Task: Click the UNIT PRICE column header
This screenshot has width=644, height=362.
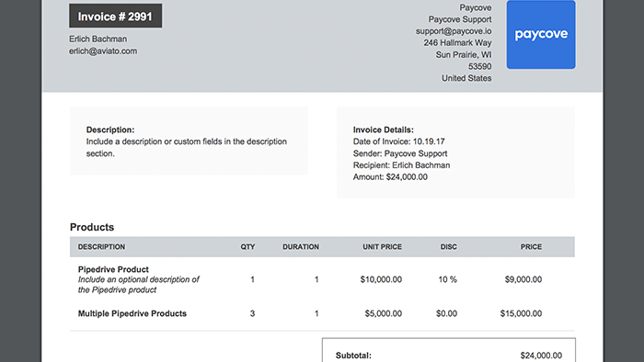Action: point(382,247)
